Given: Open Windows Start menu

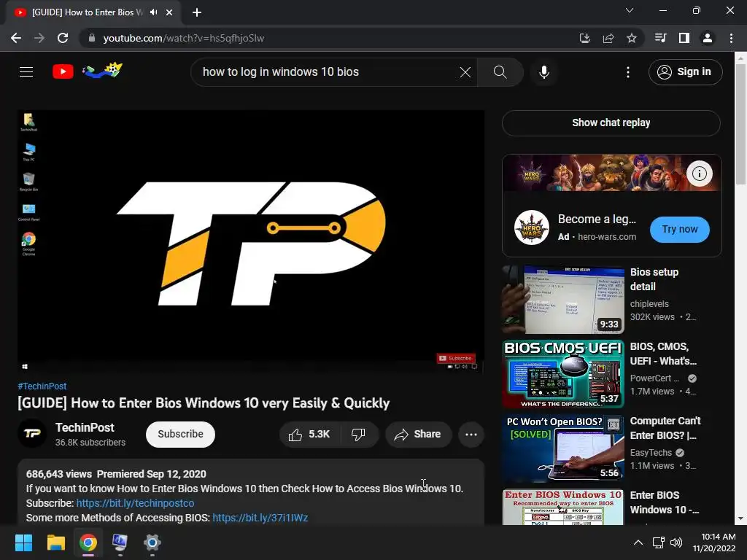Looking at the screenshot, I should click(x=23, y=542).
